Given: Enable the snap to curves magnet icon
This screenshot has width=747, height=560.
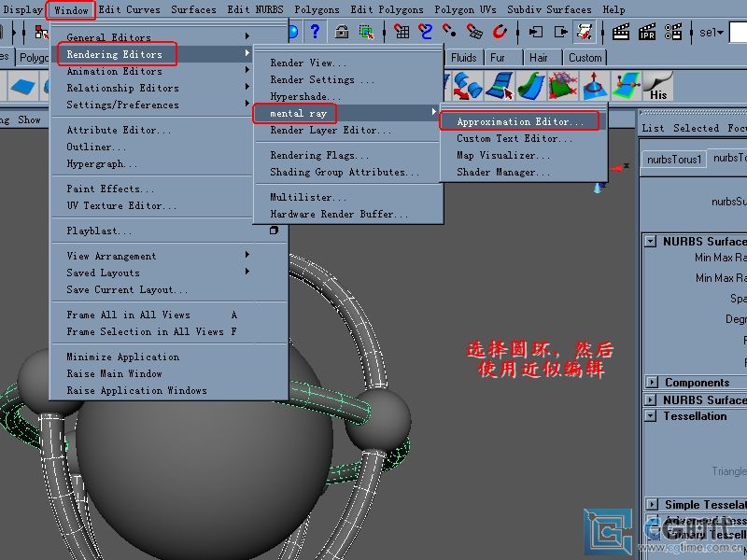Looking at the screenshot, I should pos(425,32).
